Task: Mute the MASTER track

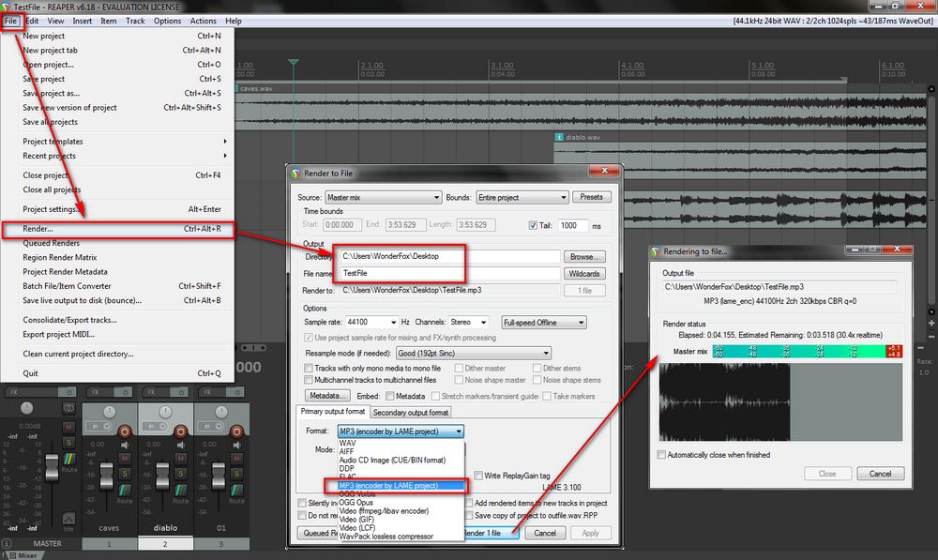Action: tap(68, 427)
